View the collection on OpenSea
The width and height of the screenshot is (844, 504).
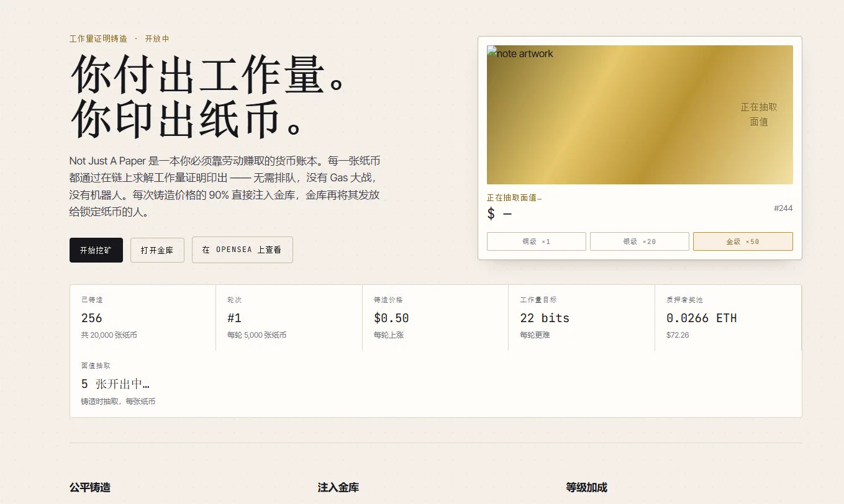click(242, 250)
